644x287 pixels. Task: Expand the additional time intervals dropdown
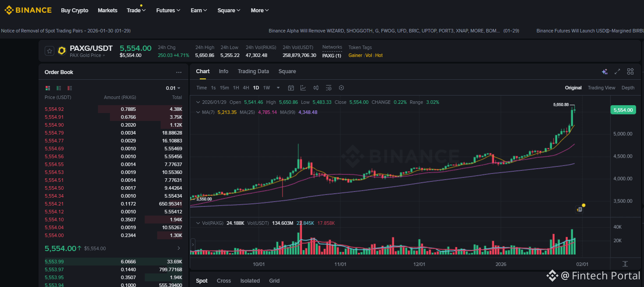point(278,88)
